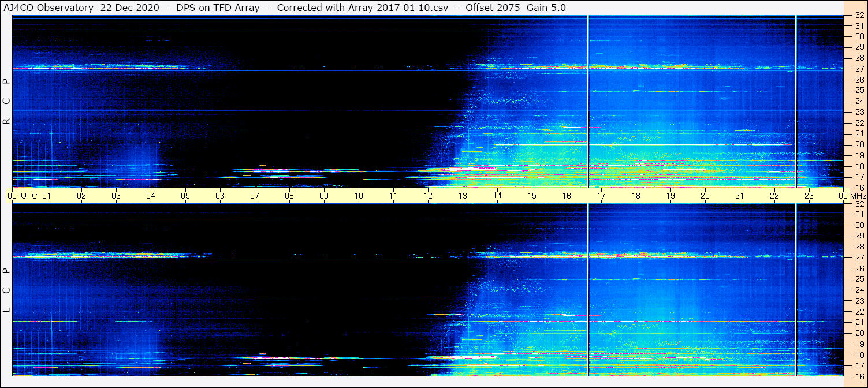868x388 pixels.
Task: Click LCP white vertical line before hour 17
Action: (x=588, y=290)
